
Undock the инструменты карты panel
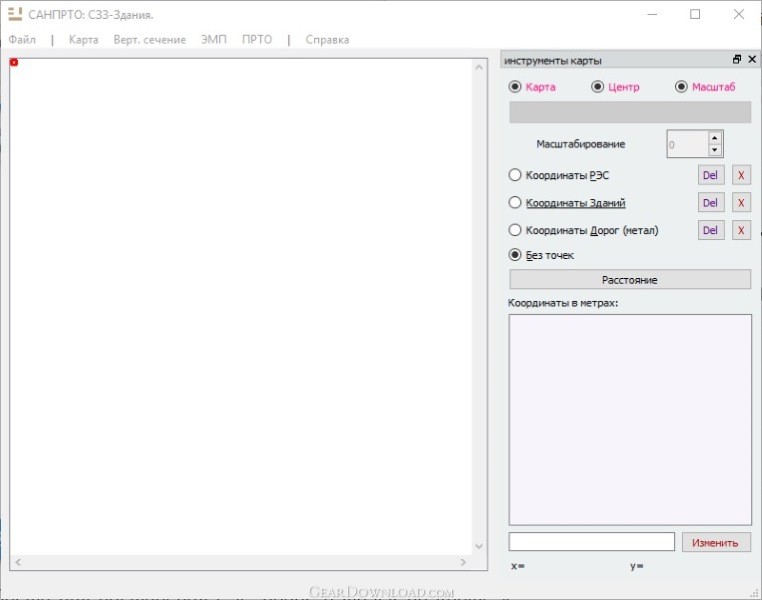point(737,59)
